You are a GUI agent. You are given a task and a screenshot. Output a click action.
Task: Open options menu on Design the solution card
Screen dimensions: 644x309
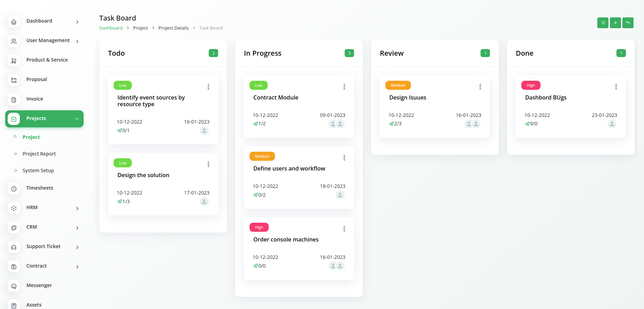pos(208,164)
